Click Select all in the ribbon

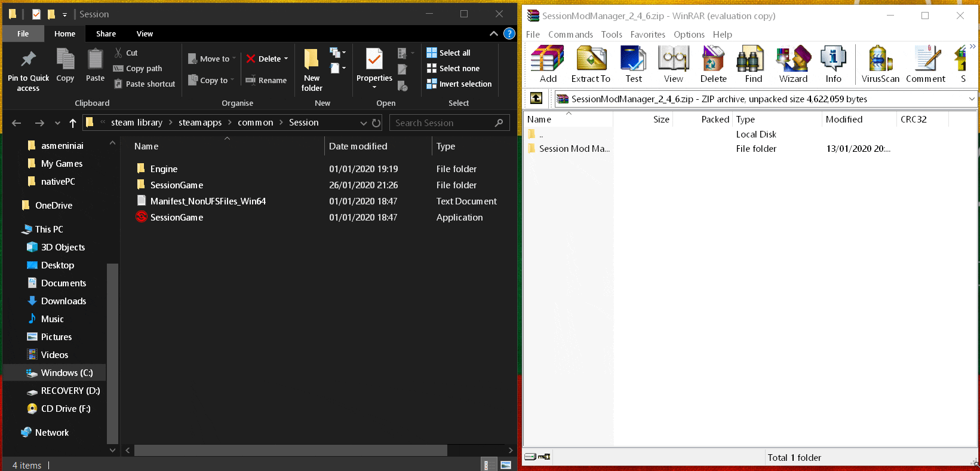(x=448, y=53)
